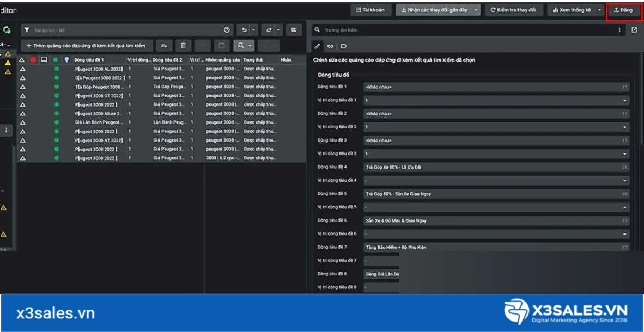
Task: Click field containing Trả Góp Xe 80% - LS Ưu Đãi
Action: click(x=496, y=167)
